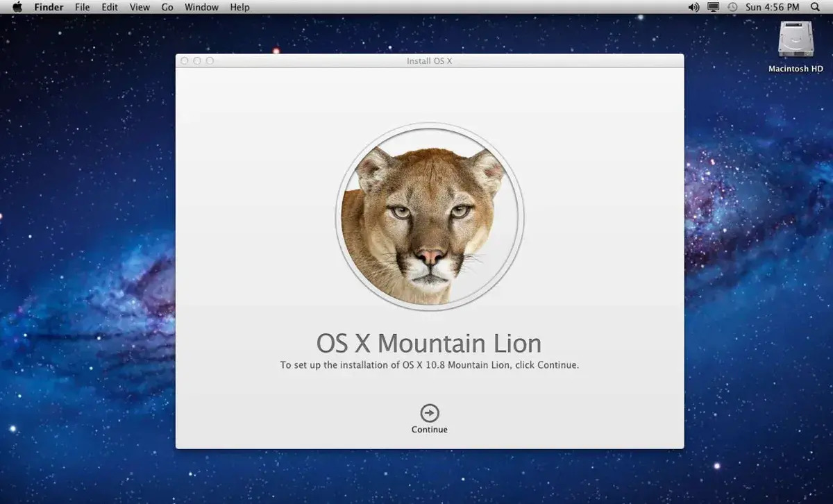The height and width of the screenshot is (504, 833).
Task: Click the volume icon in menu bar
Action: click(x=693, y=7)
